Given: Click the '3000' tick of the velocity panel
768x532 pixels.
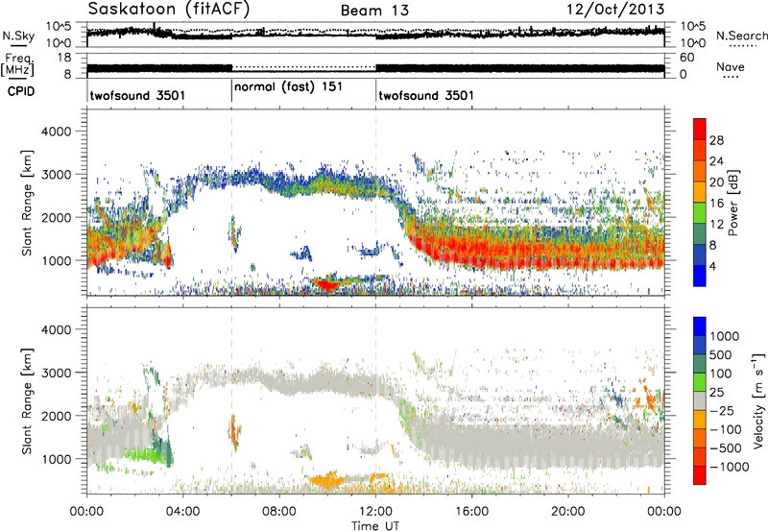Looking at the screenshot, I should [x=56, y=373].
